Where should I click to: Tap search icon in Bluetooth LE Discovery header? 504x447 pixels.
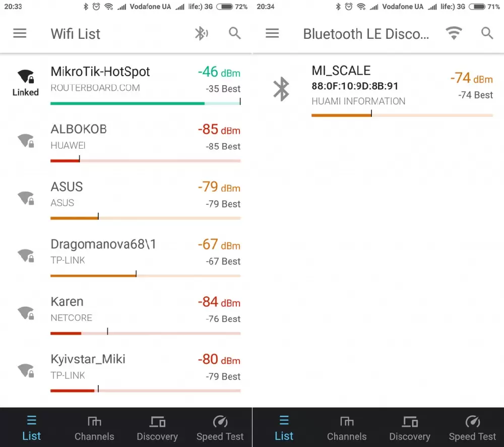tap(487, 33)
